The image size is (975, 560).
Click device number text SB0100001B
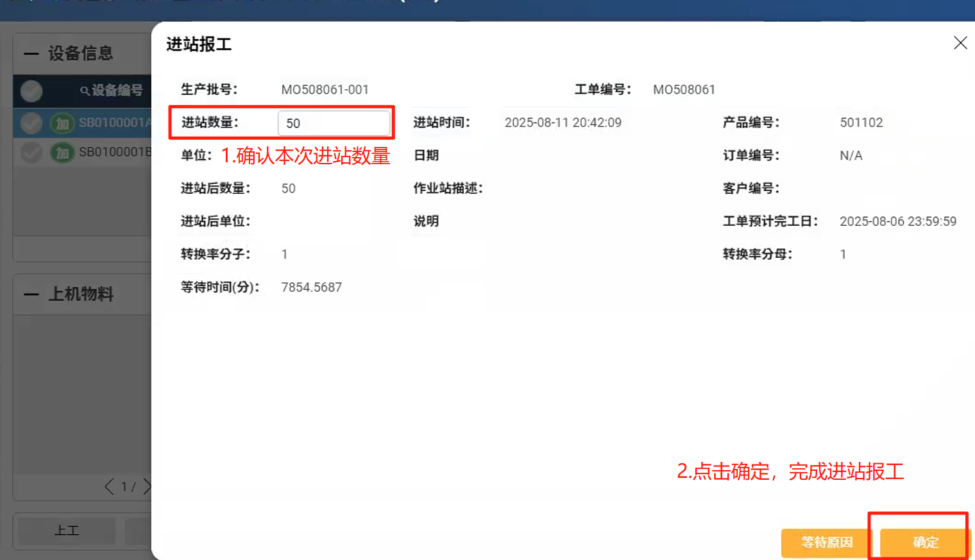115,153
